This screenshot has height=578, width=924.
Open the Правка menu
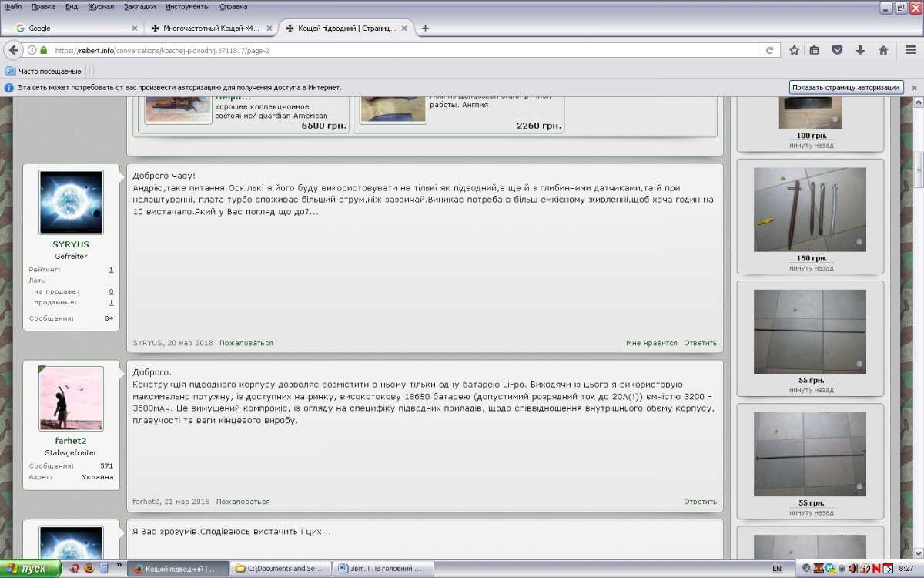click(x=43, y=6)
